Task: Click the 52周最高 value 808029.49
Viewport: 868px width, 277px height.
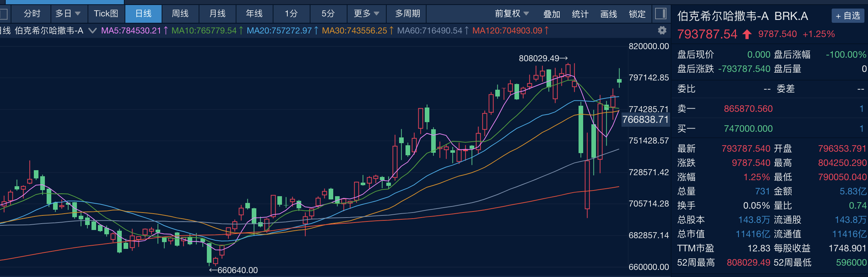Action: coord(748,262)
